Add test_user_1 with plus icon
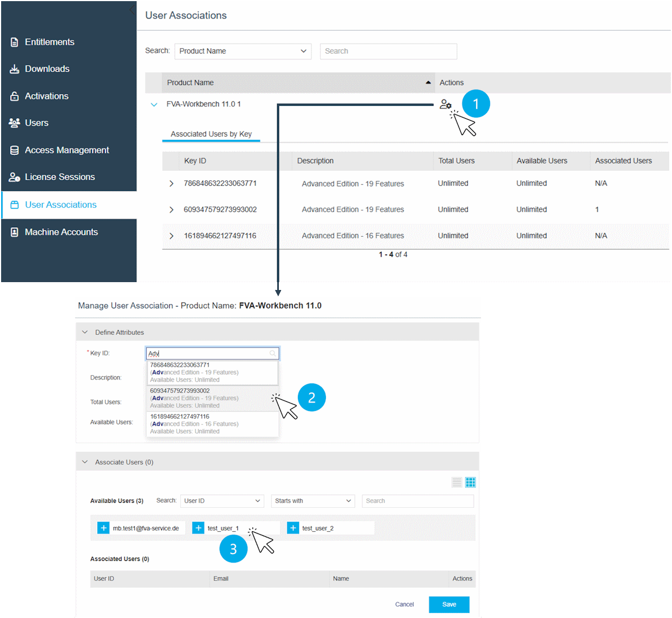Image resolution: width=672 pixels, height=618 pixels. click(x=198, y=528)
